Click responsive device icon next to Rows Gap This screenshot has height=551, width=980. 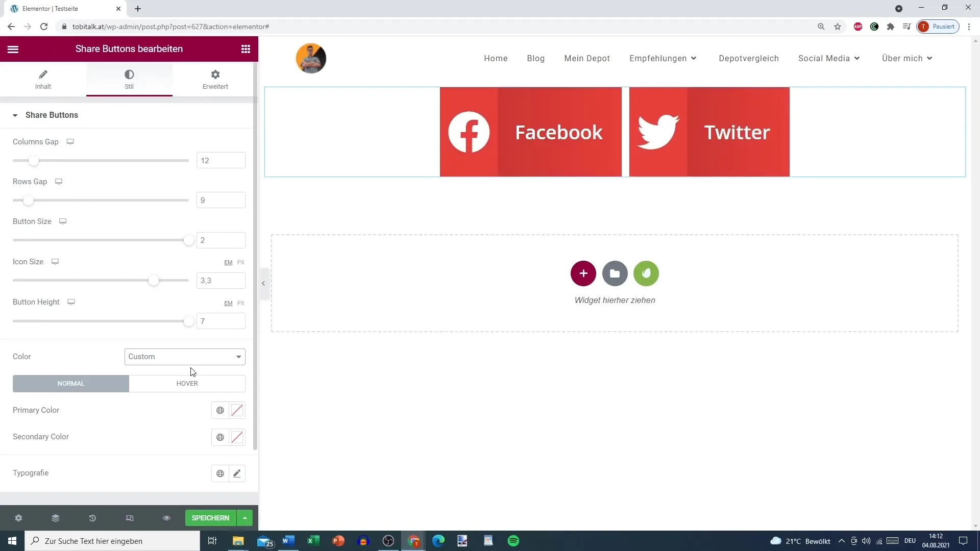click(x=59, y=182)
